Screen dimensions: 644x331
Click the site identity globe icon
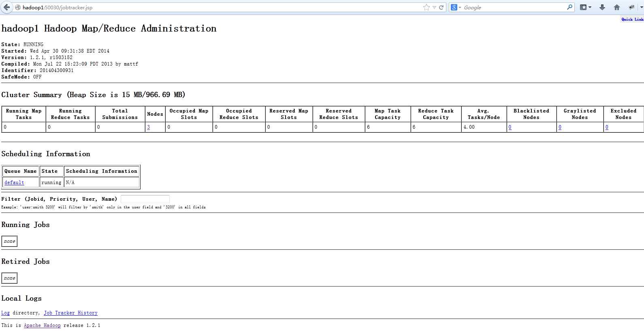18,7
